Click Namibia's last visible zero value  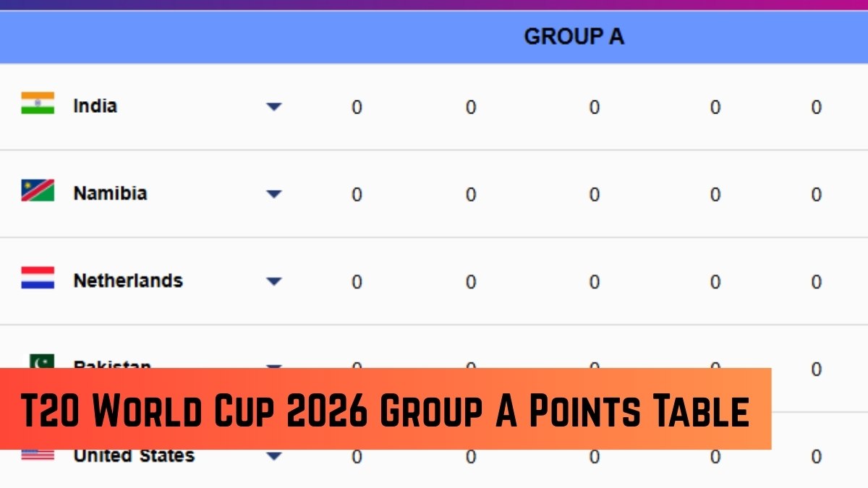816,195
